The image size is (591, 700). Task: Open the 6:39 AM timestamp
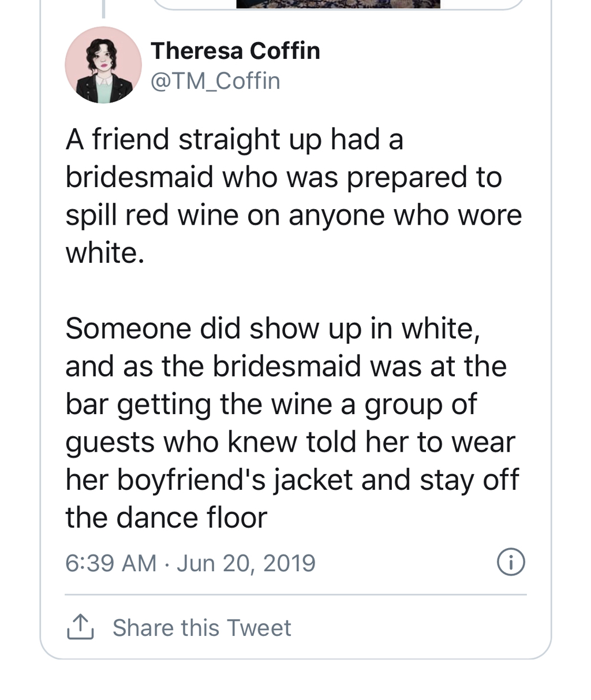110,563
